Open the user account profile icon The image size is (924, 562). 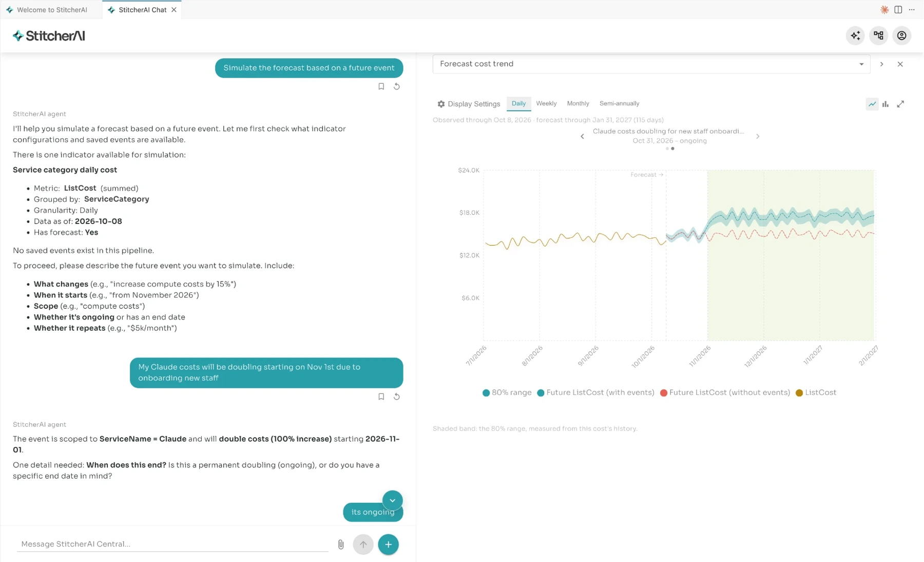[x=901, y=35]
